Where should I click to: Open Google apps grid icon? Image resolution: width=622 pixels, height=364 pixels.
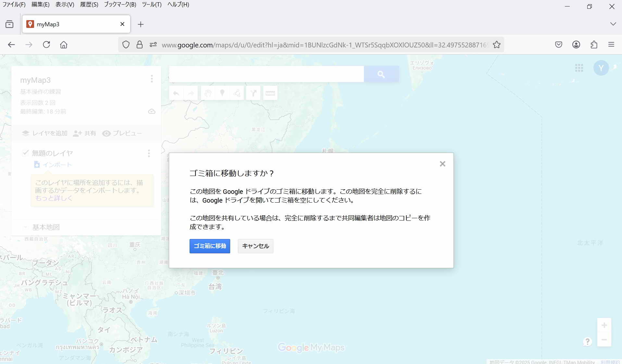pyautogui.click(x=579, y=68)
